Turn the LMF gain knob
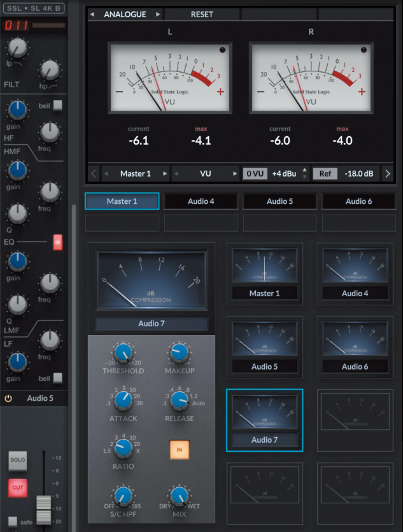This screenshot has height=532, width=403. (x=17, y=262)
